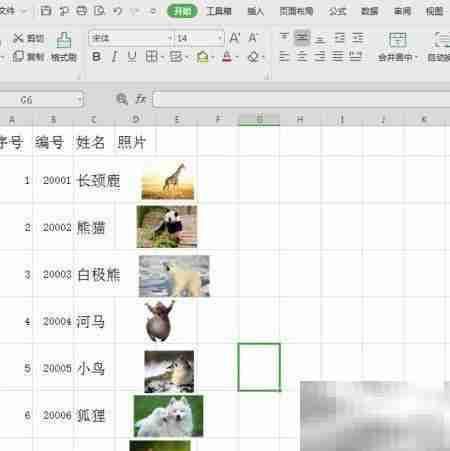
Task: Switch to the 数据 Data tab
Action: tap(370, 11)
